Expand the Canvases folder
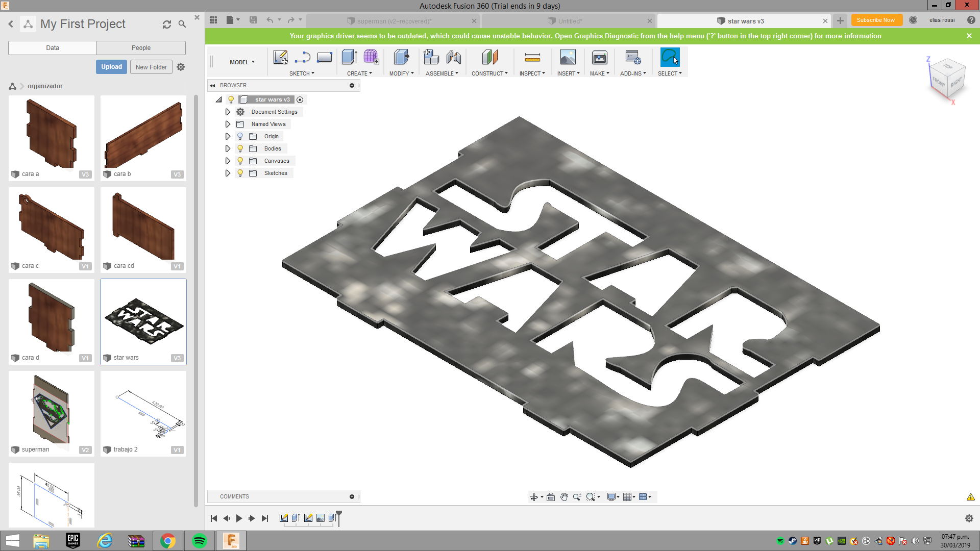The height and width of the screenshot is (551, 980). (228, 161)
